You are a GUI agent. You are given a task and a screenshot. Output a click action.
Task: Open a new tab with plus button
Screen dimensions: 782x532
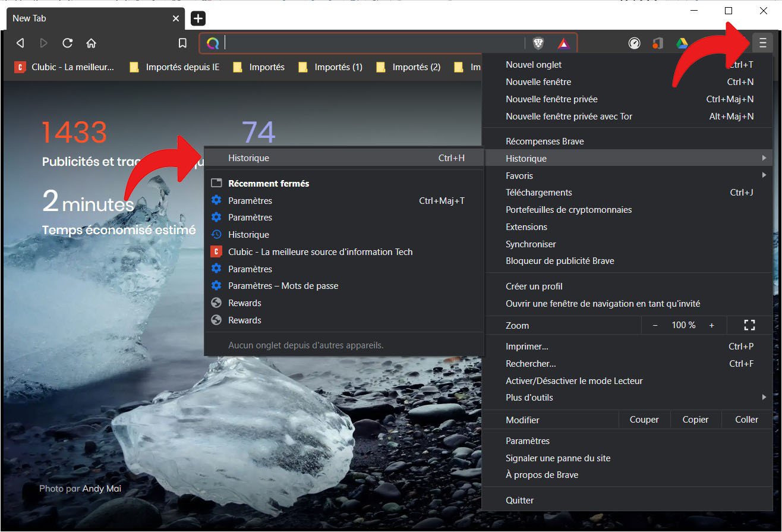pos(198,18)
